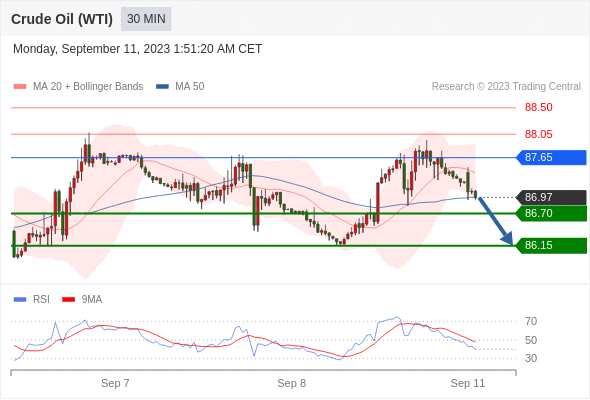Click the Sep 8 date axis label
Image resolution: width=590 pixels, height=400 pixels.
(x=292, y=383)
